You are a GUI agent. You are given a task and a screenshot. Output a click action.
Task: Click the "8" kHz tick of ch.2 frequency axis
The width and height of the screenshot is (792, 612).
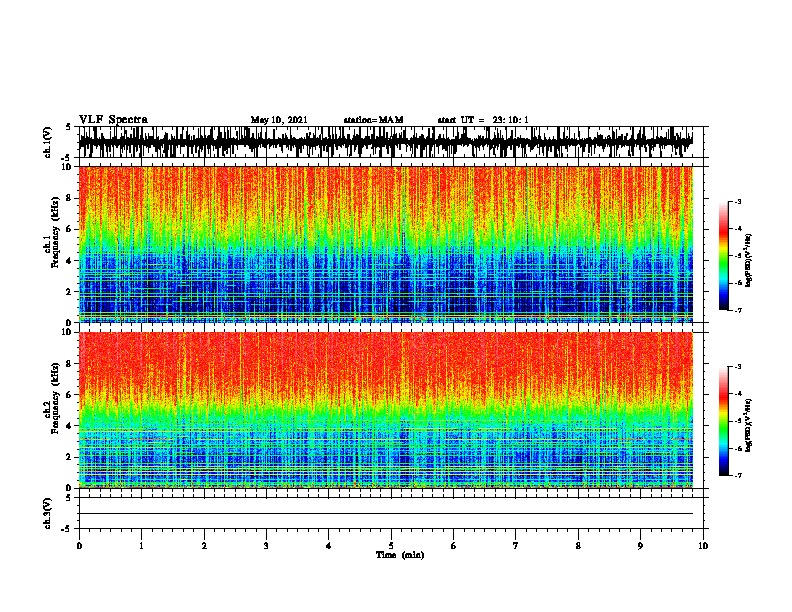click(70, 364)
